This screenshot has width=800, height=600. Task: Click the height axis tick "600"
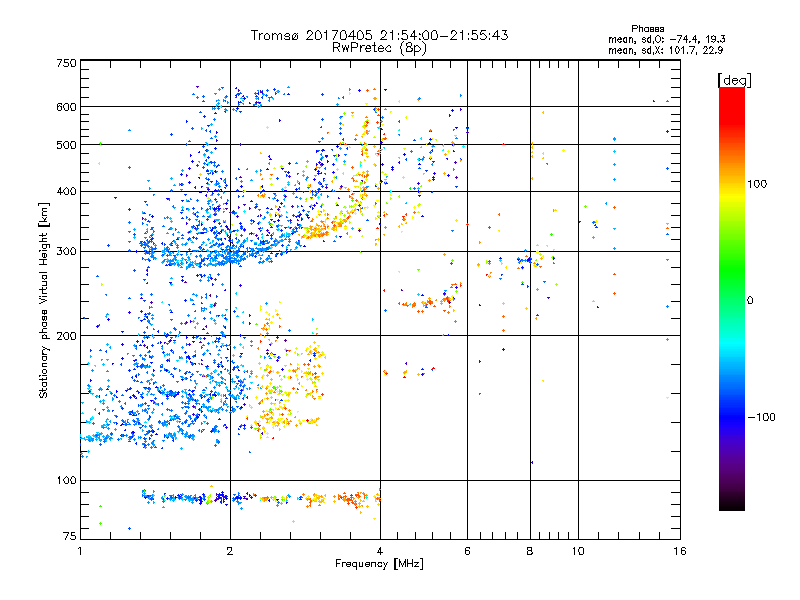click(x=66, y=107)
